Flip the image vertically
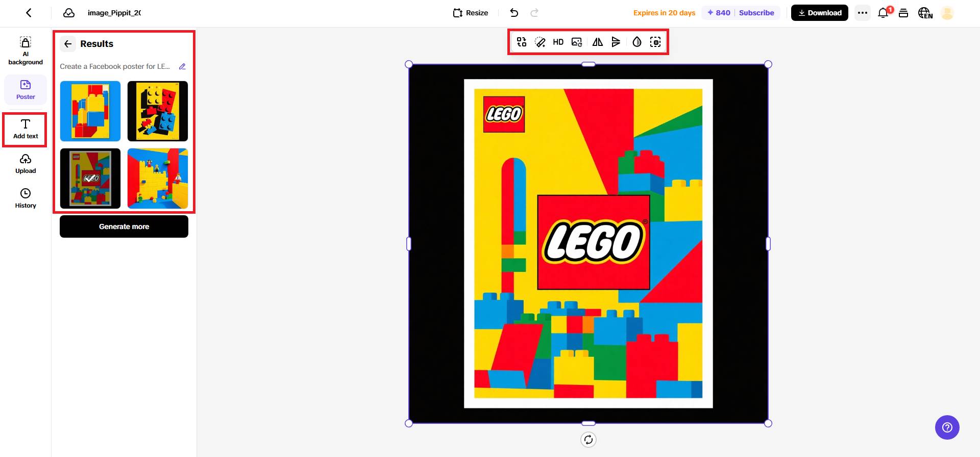 (616, 42)
